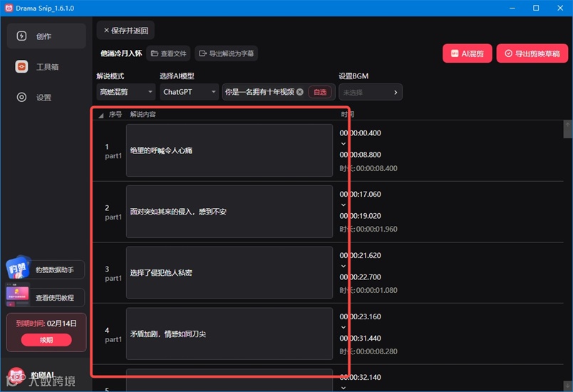Click chevron below time 00:00:00.400

click(x=343, y=144)
